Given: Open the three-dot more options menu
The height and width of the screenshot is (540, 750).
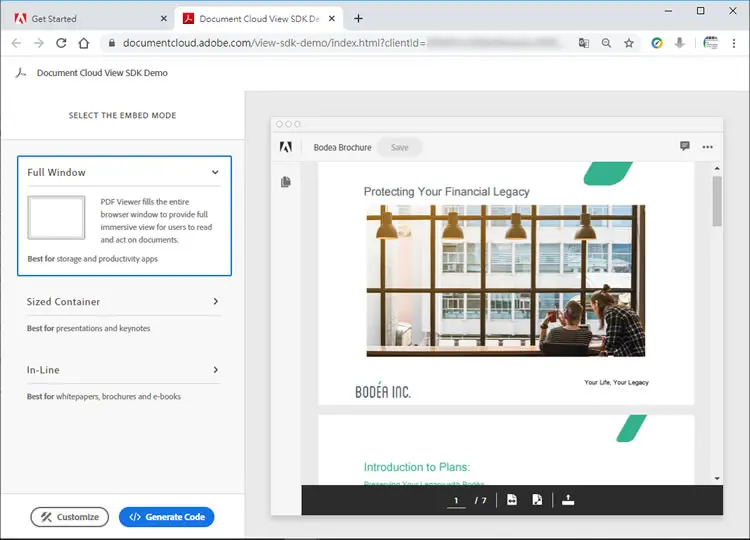Looking at the screenshot, I should click(x=707, y=147).
